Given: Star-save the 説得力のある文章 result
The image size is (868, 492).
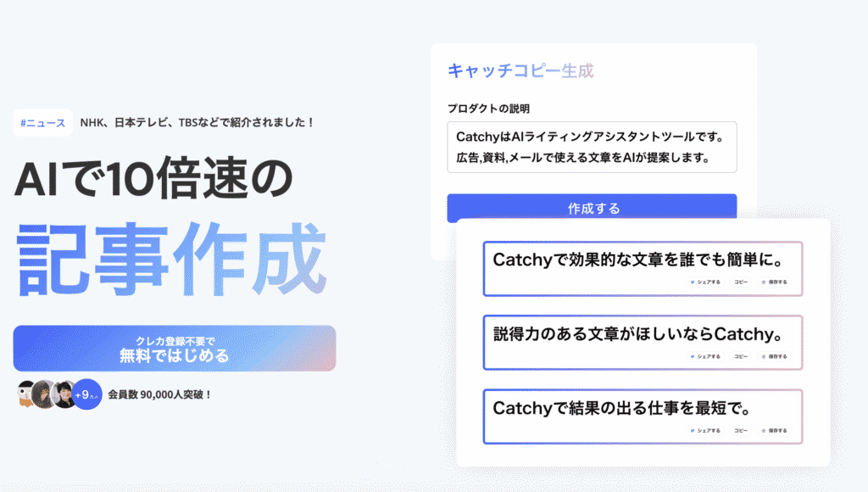Looking at the screenshot, I should (x=774, y=356).
